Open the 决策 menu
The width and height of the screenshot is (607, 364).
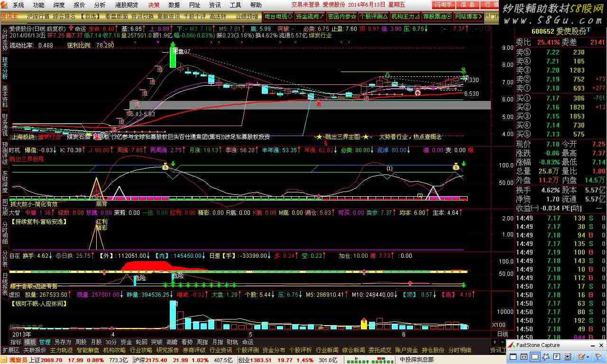pyautogui.click(x=154, y=5)
